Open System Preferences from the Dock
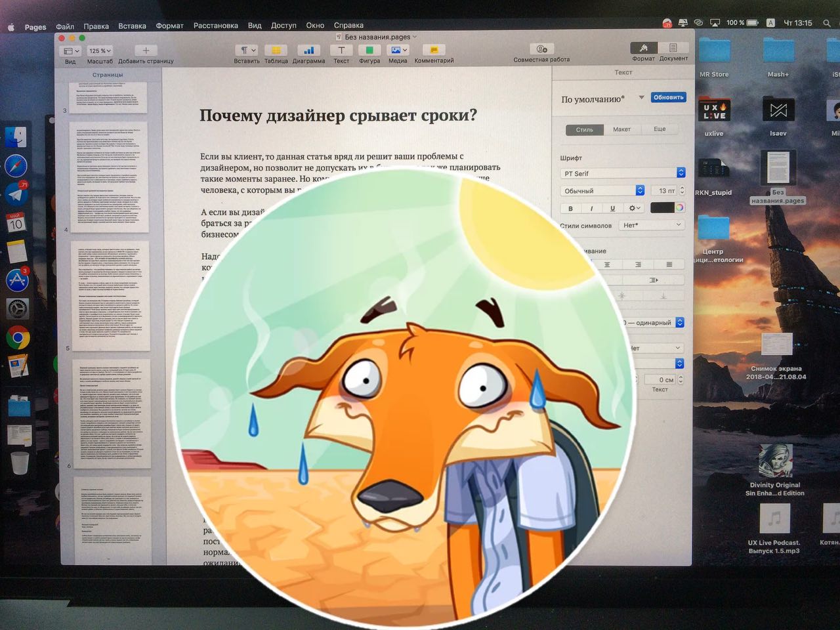840x630 pixels. click(x=17, y=308)
